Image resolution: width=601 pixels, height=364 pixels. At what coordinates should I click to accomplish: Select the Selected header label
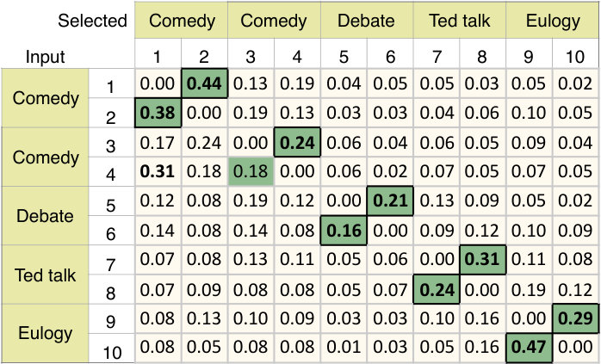92,21
